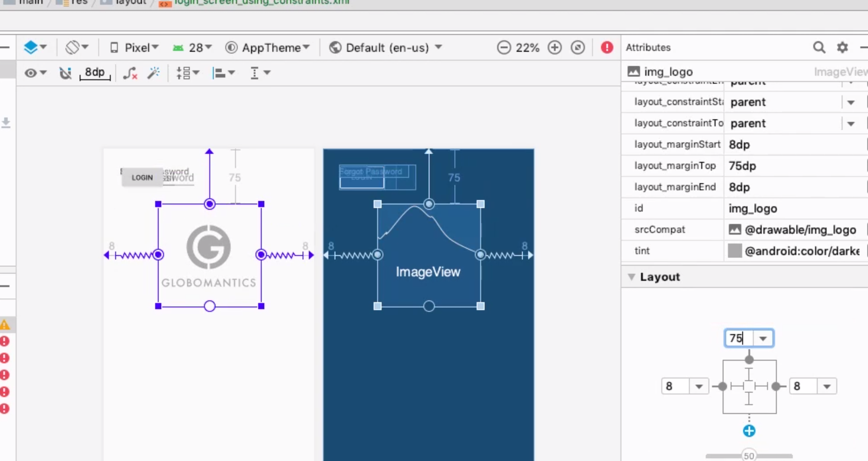The image size is (868, 461).
Task: Click the clear all constraints icon
Action: coord(130,73)
